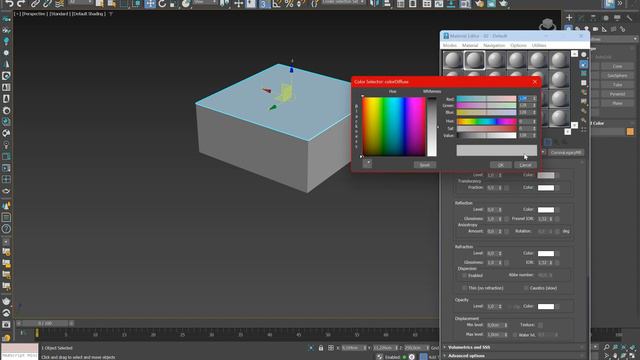Viewport: 640px width, 360px height.
Task: Click the CoronaLegacyMtl material type button
Action: (565, 152)
